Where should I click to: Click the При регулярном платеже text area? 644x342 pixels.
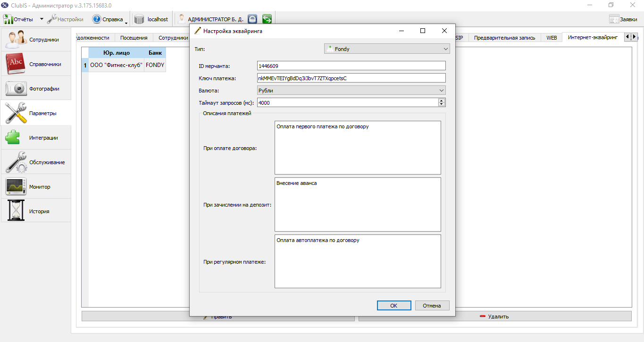[358, 261]
